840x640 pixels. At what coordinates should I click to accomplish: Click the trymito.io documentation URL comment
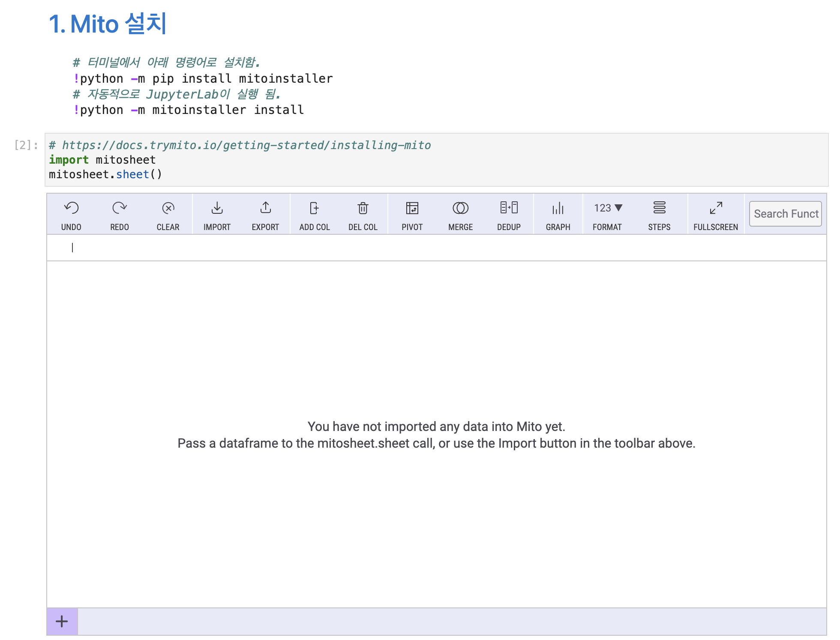click(240, 145)
